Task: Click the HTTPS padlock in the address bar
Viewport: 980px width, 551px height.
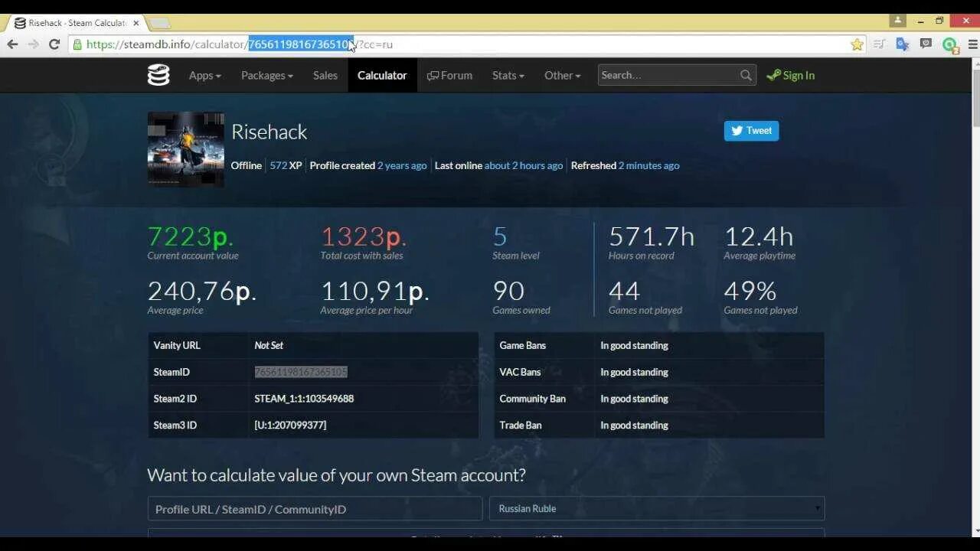Action: (x=79, y=44)
